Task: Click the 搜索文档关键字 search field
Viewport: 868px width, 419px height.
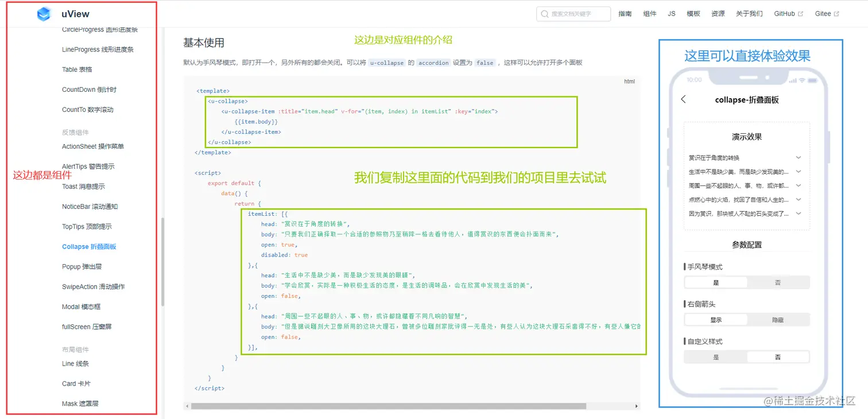Action: click(573, 14)
